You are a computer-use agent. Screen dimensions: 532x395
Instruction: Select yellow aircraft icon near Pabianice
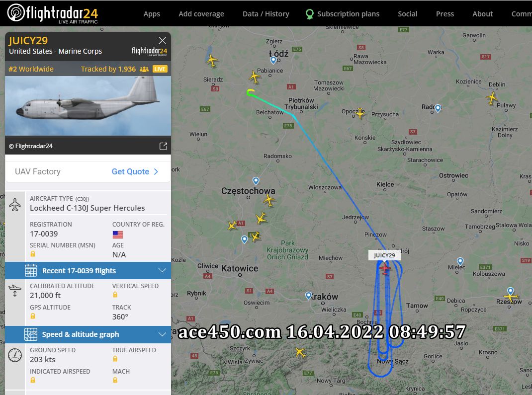tap(255, 77)
